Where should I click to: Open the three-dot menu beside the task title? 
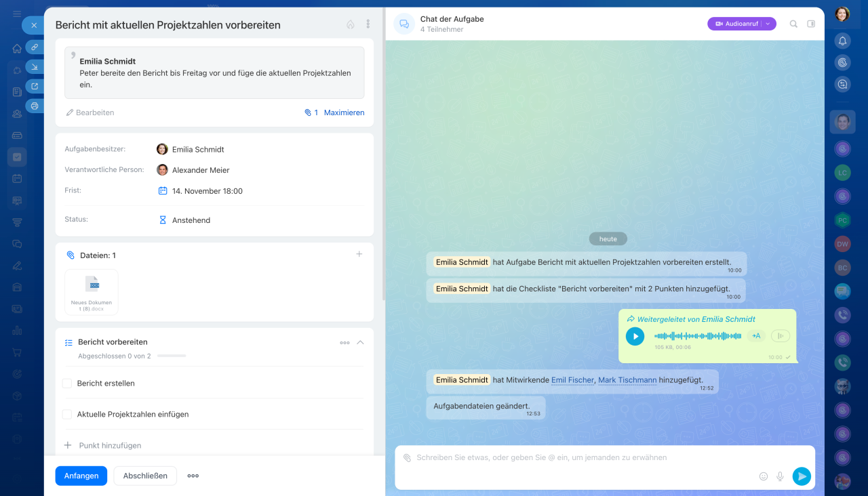pyautogui.click(x=368, y=24)
